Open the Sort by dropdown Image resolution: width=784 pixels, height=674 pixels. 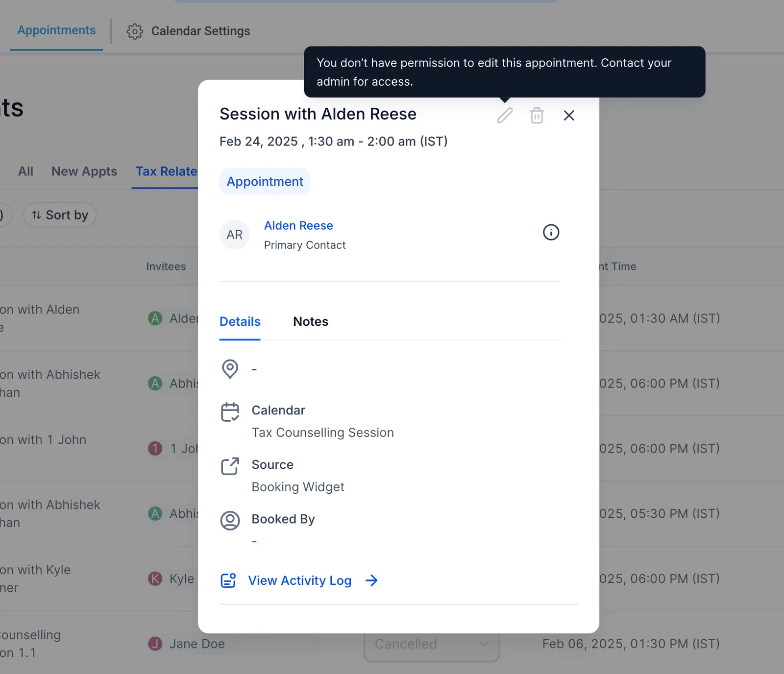coord(60,215)
